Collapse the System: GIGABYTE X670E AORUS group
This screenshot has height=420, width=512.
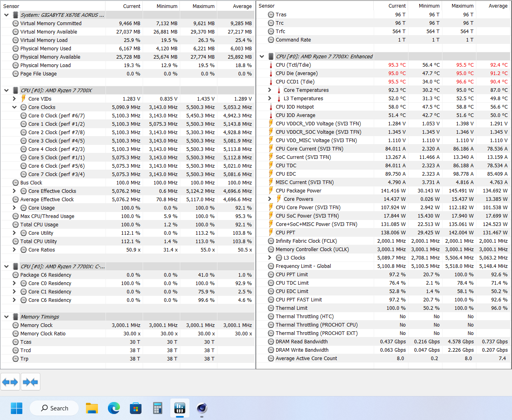pyautogui.click(x=6, y=15)
